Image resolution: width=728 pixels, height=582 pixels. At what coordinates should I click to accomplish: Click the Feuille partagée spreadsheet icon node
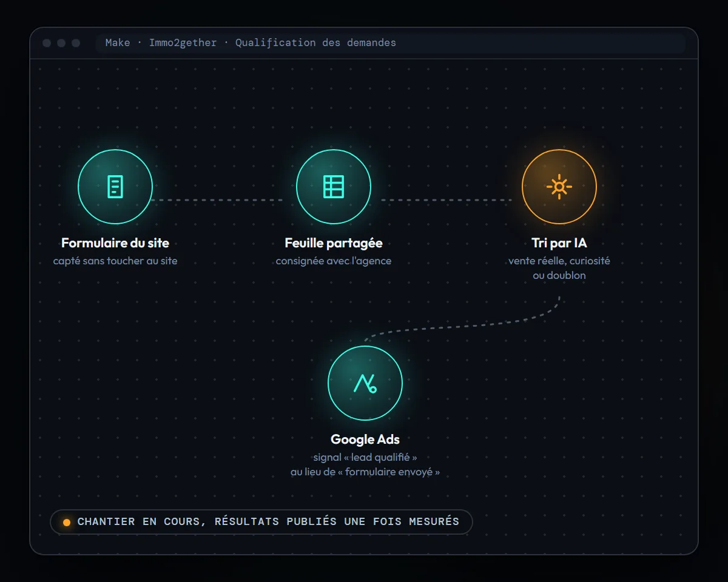point(334,187)
